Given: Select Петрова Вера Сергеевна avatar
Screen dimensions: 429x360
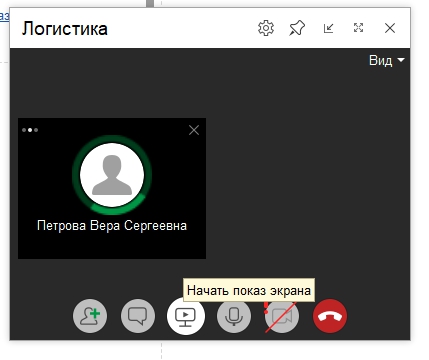Looking at the screenshot, I should [x=112, y=175].
